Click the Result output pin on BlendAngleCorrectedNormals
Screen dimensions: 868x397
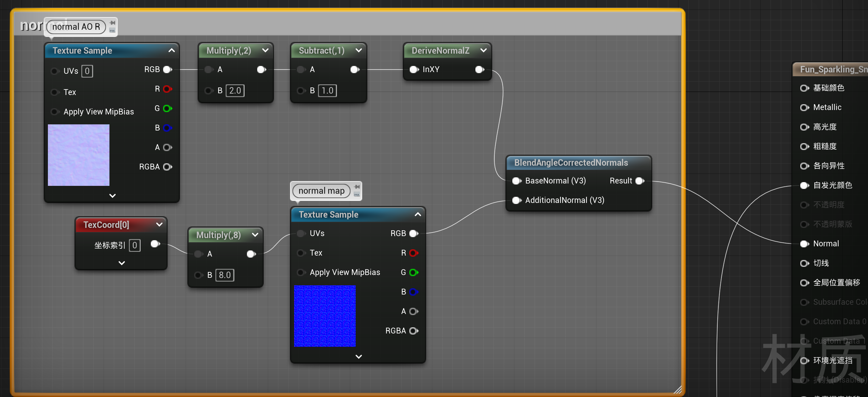(x=640, y=181)
